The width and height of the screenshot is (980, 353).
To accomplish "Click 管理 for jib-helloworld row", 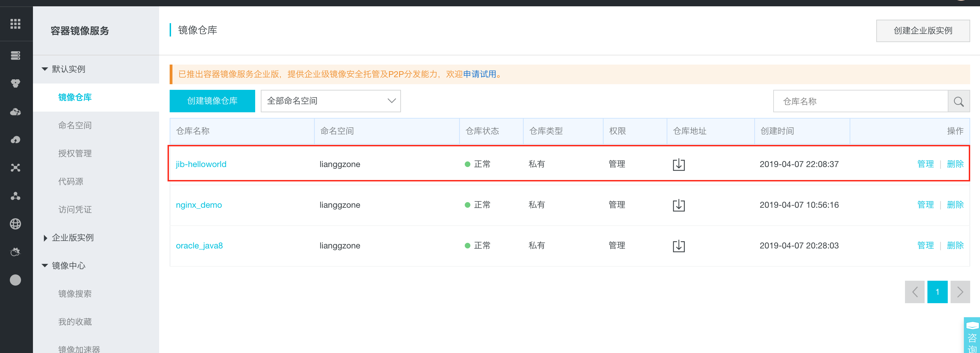I will click(x=925, y=164).
